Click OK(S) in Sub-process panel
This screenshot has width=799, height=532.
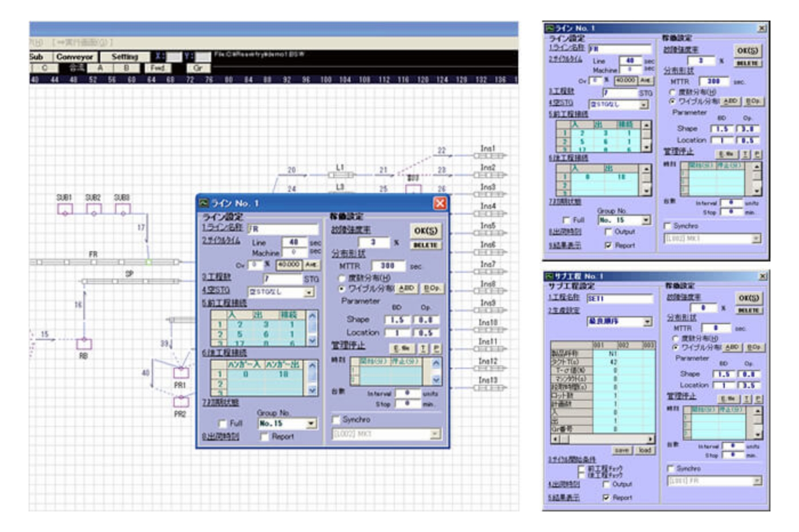748,298
